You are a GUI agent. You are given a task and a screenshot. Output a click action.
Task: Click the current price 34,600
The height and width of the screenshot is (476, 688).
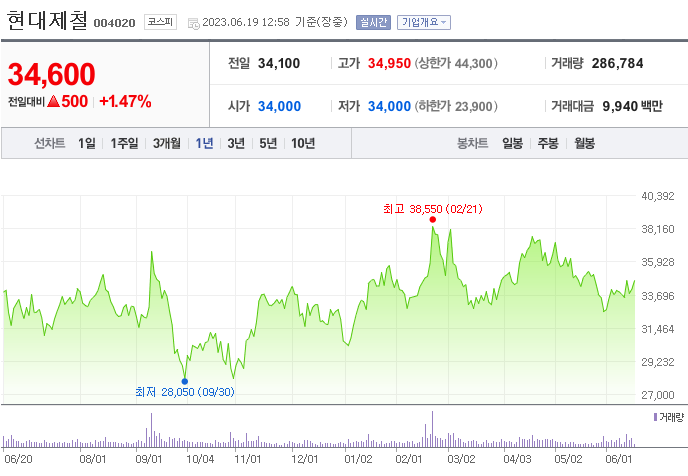click(x=51, y=74)
